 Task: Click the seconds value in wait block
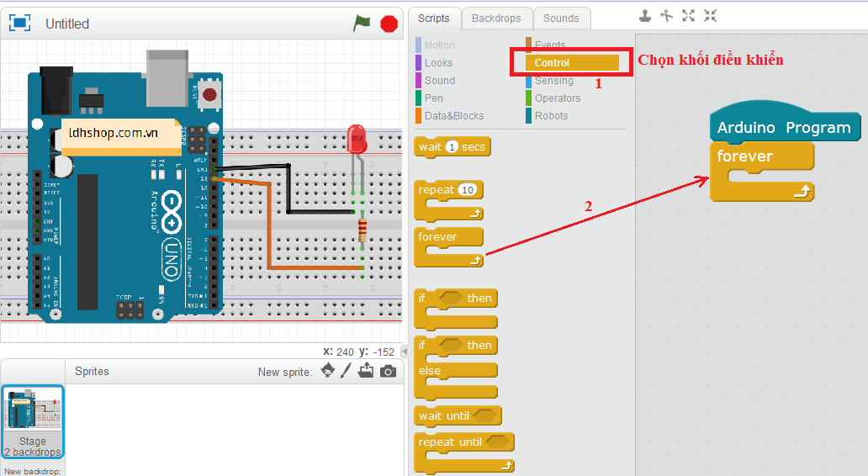[452, 147]
